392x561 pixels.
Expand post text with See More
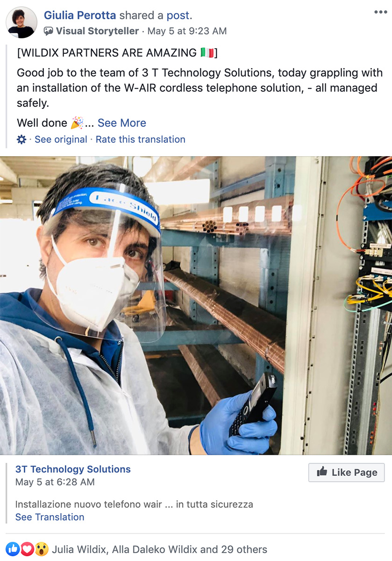(122, 123)
